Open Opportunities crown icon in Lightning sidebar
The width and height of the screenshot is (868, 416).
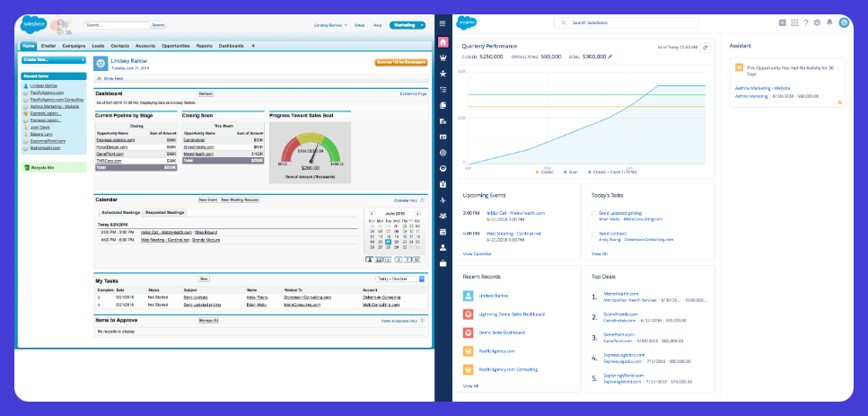pyautogui.click(x=443, y=58)
